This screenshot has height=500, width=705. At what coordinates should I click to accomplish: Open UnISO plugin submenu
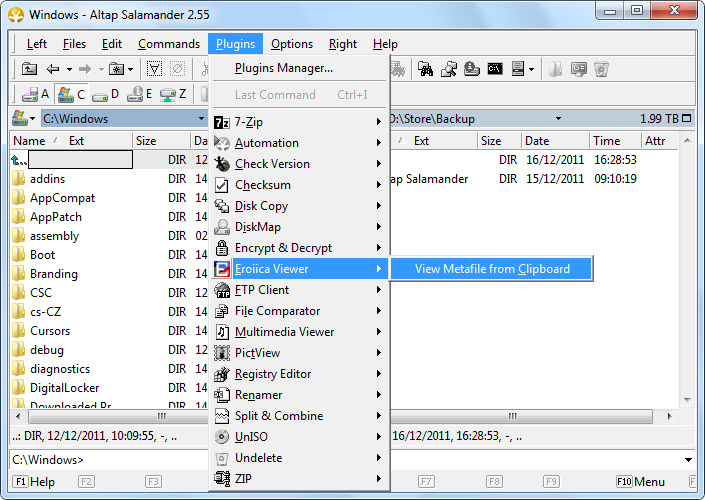[299, 437]
